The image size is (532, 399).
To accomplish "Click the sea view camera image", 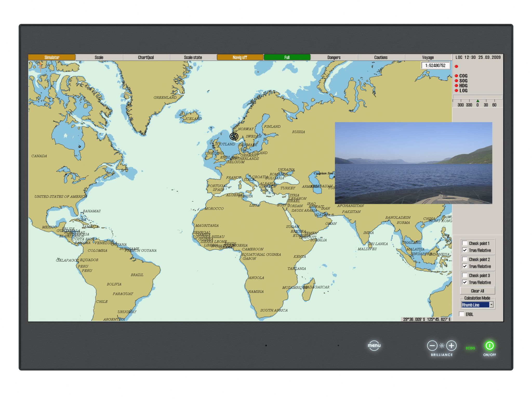I will click(413, 163).
